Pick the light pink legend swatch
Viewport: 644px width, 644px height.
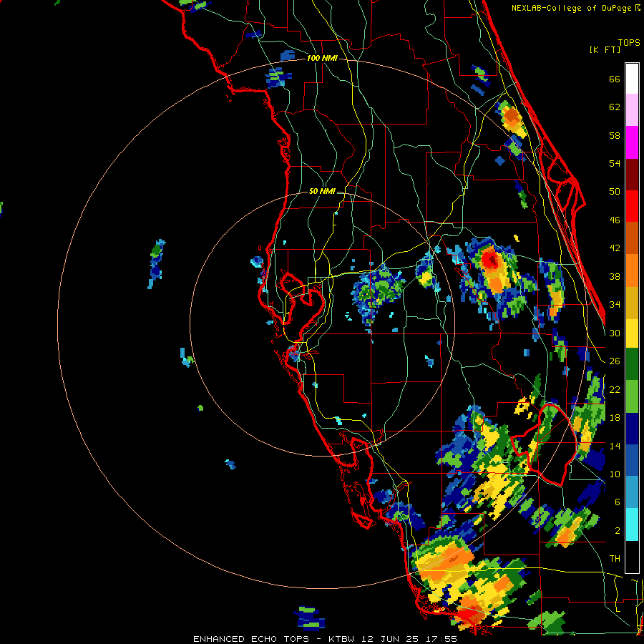tap(632, 109)
